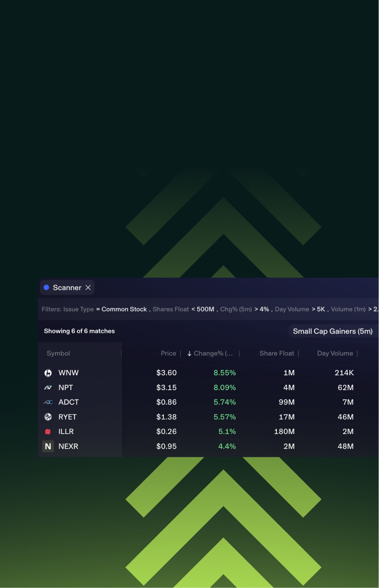Select the NPT symbol row
The height and width of the screenshot is (588, 379).
(66, 388)
